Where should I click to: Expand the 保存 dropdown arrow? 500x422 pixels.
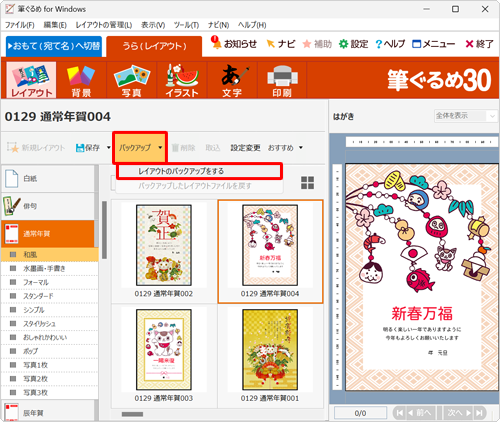109,147
